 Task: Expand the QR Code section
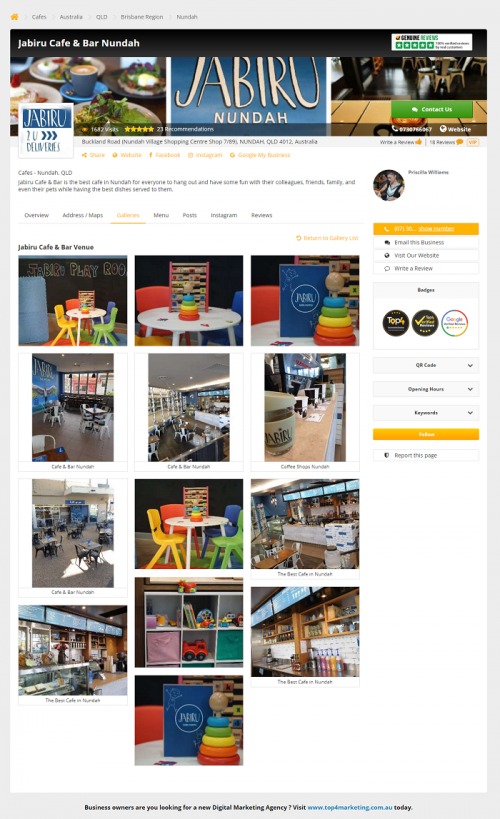tap(426, 365)
